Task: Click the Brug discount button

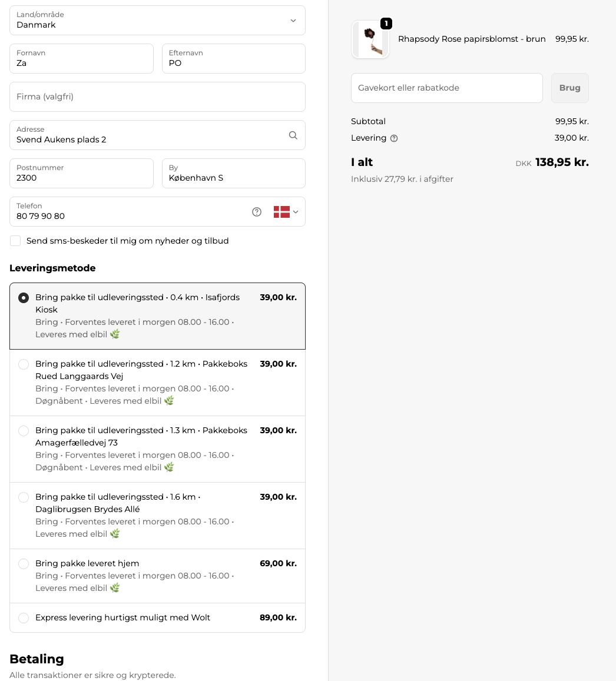Action: 570,88
